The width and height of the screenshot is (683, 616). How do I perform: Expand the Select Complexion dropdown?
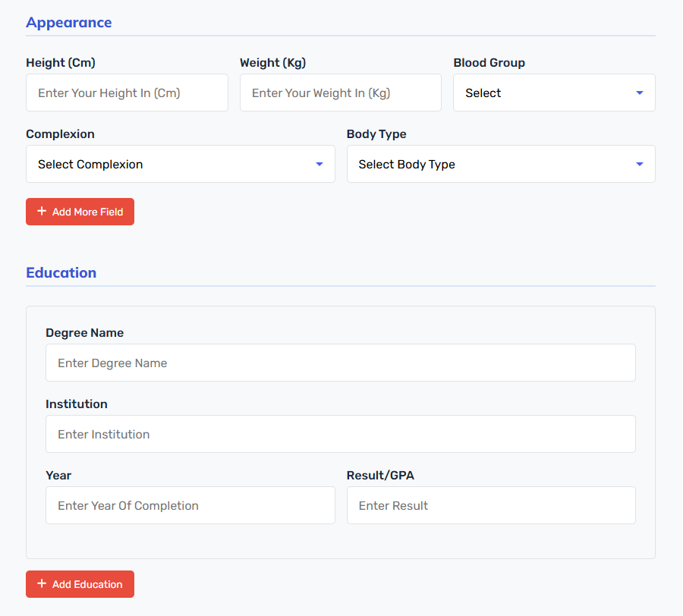tap(181, 164)
